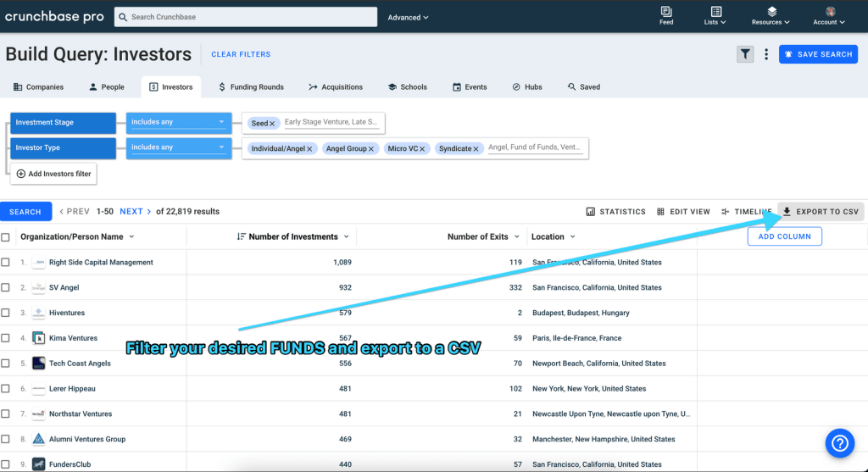Screen dimensions: 868x472
Task: Click CLEAR FILTERS link
Action: [x=241, y=54]
